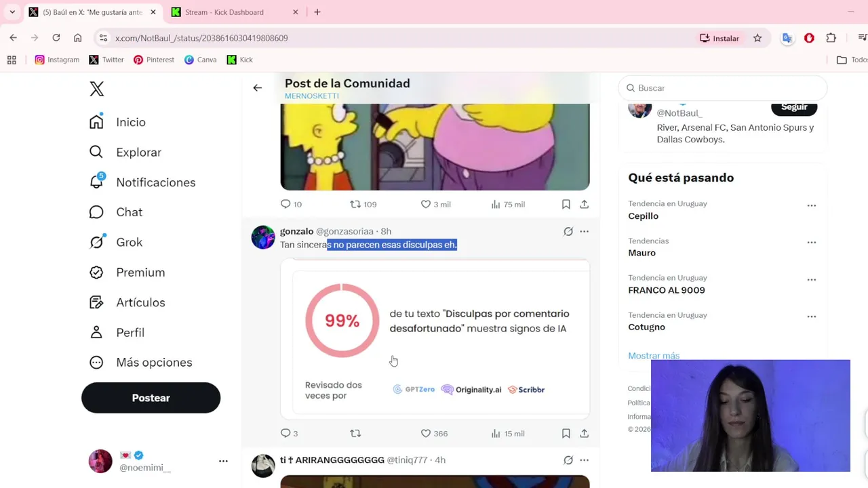Open options for FRANCO AL 9009 trend

(811, 279)
